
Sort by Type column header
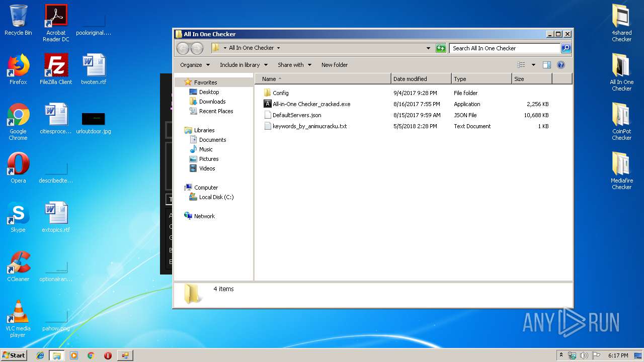[481, 79]
